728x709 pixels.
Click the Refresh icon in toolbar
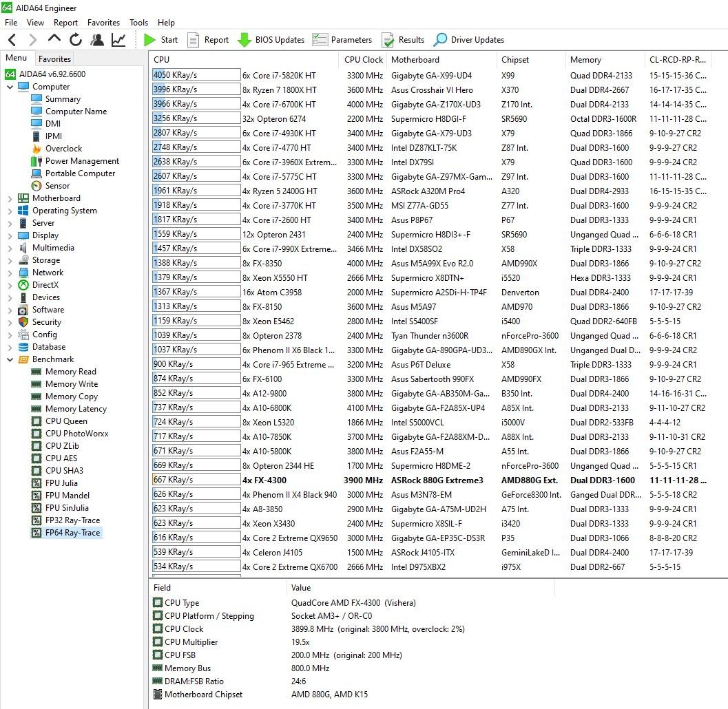coord(76,40)
